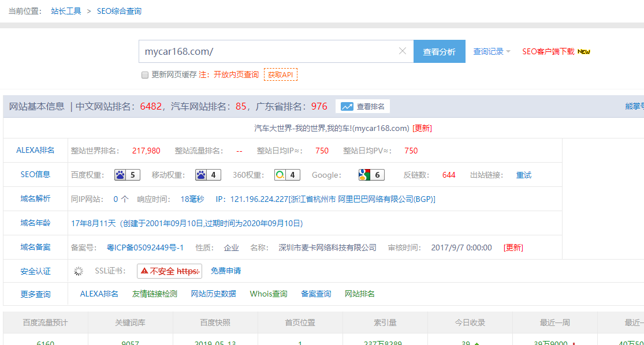
Task: Click 不安全 https badge
Action: coord(169,271)
